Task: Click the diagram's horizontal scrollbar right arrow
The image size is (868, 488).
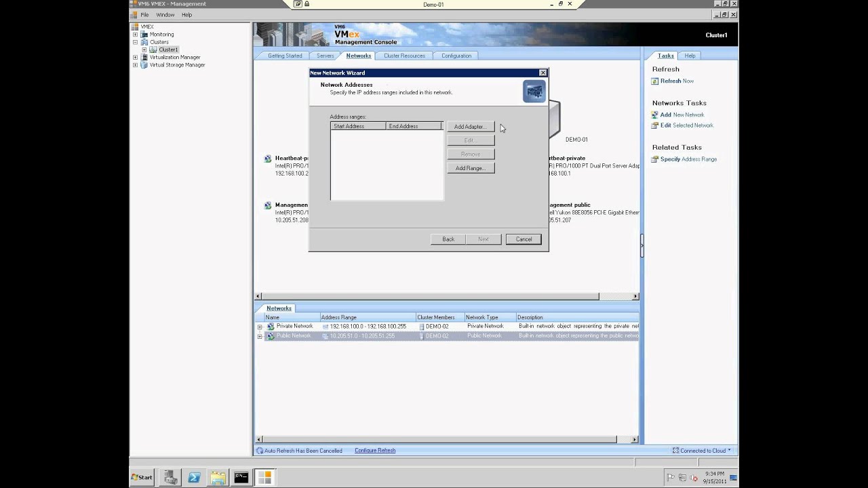Action: tap(635, 296)
